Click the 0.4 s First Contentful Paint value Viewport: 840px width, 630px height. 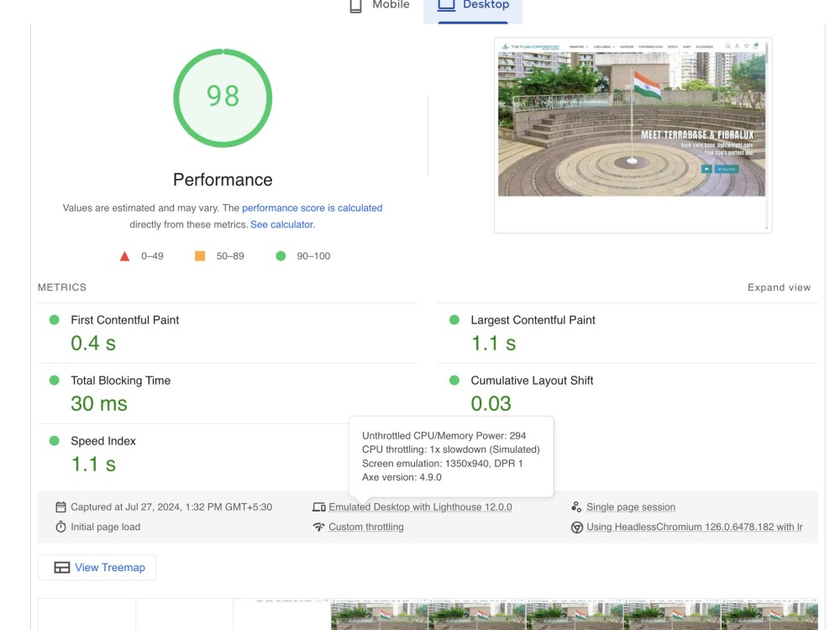(93, 344)
